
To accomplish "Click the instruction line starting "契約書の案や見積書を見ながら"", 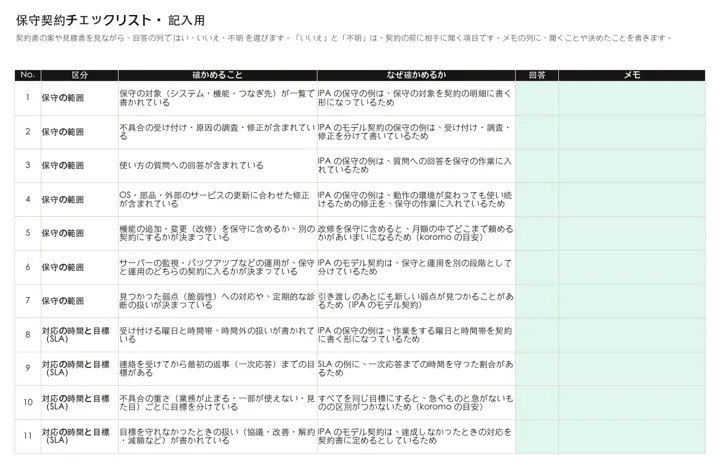I will [x=343, y=38].
